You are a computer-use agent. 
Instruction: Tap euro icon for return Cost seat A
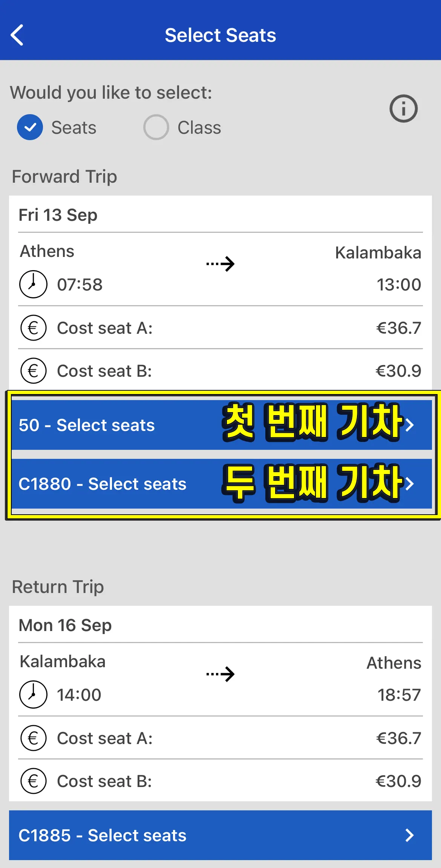point(33,738)
